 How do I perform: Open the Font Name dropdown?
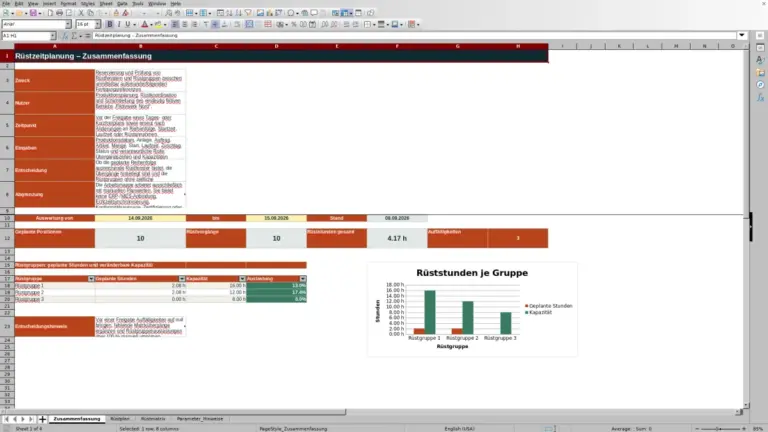(x=68, y=24)
